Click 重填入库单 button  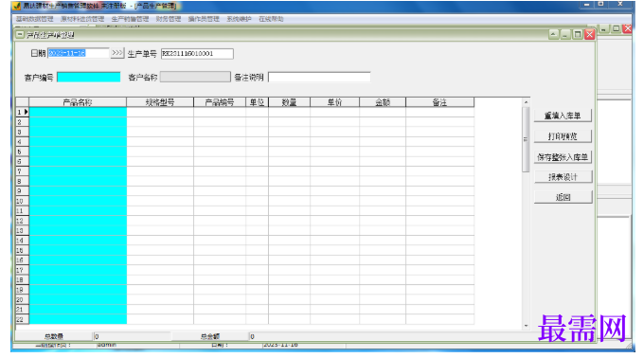[x=563, y=116]
